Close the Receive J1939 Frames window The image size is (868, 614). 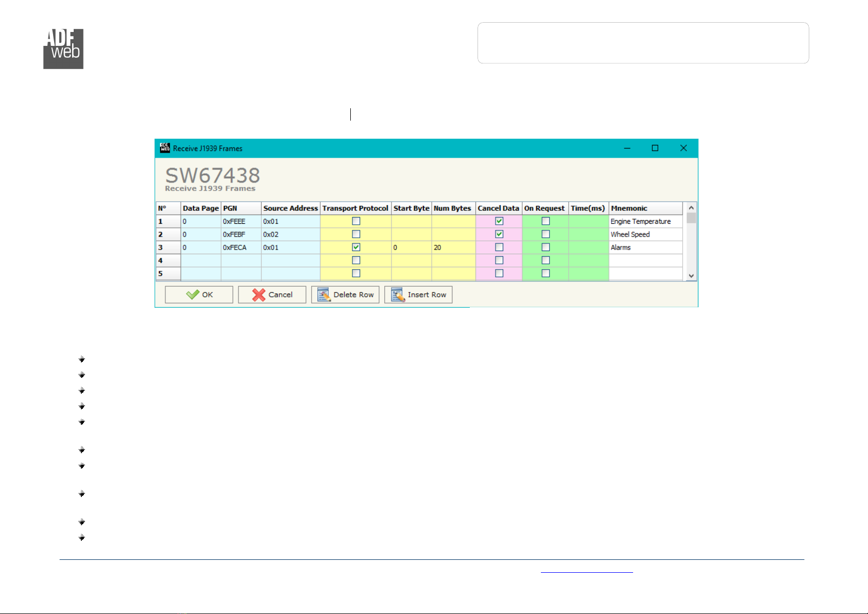click(x=684, y=148)
